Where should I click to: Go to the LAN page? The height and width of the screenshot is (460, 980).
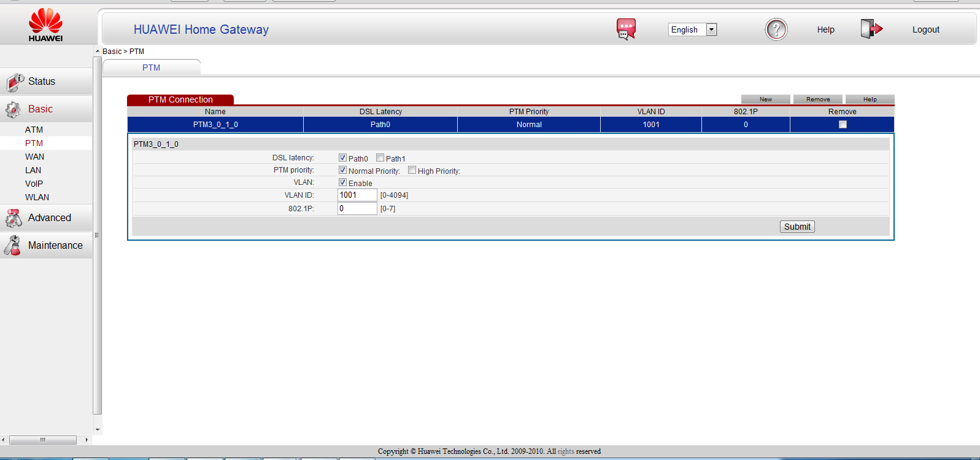point(33,170)
